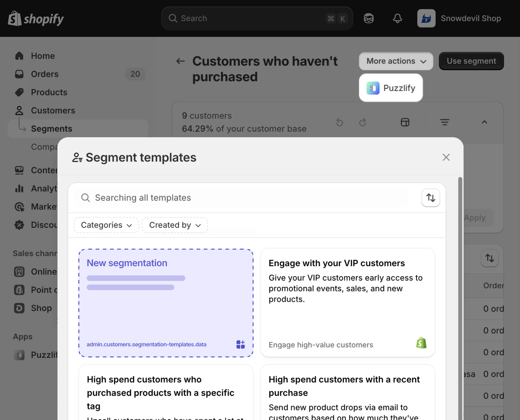520x420 pixels.
Task: Click the Analytics bar chart icon
Action: (x=19, y=188)
